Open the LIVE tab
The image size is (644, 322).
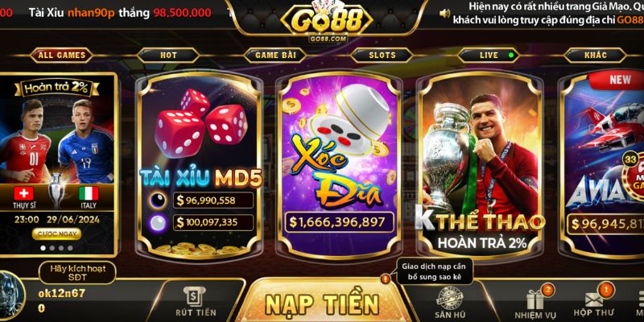pos(489,55)
